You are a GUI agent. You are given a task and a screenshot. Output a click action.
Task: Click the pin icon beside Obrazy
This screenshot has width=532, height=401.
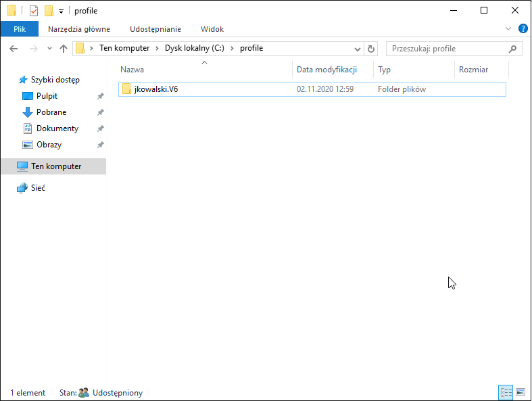point(101,145)
